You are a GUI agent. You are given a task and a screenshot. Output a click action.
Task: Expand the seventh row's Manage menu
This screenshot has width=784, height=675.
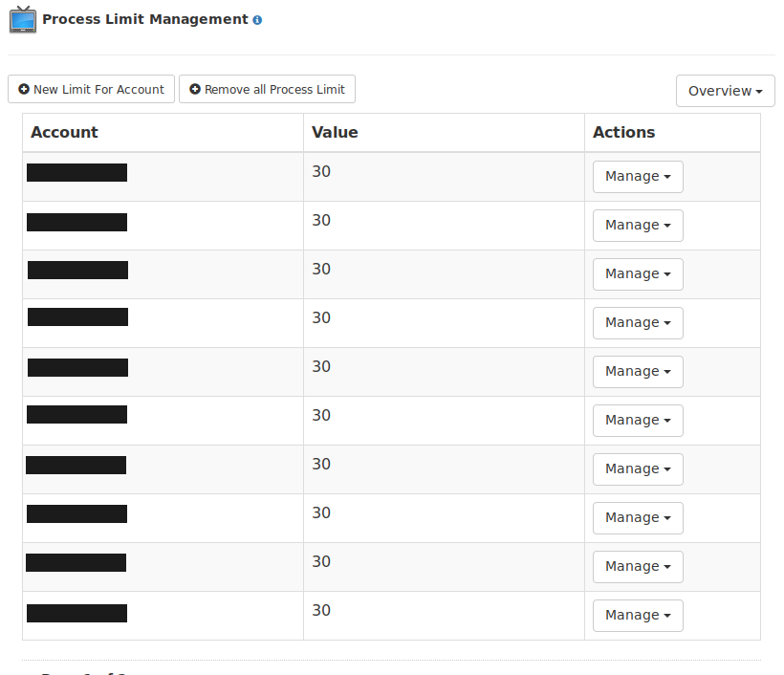(638, 469)
